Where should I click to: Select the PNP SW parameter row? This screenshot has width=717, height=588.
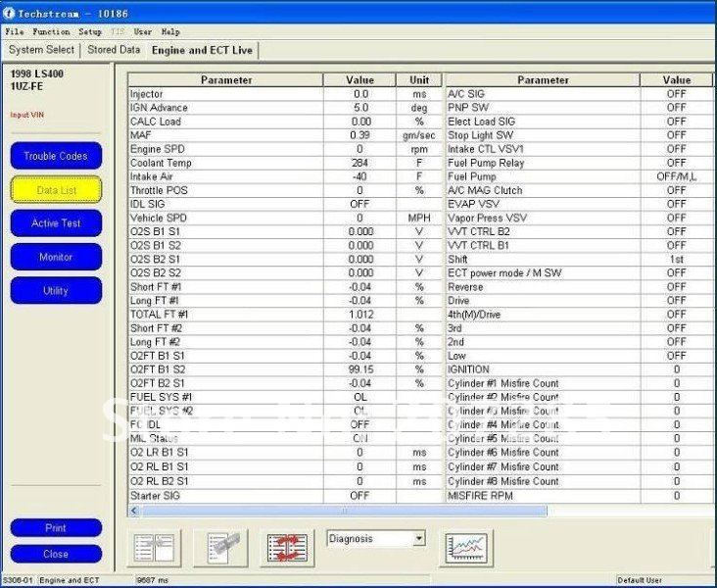click(579, 108)
